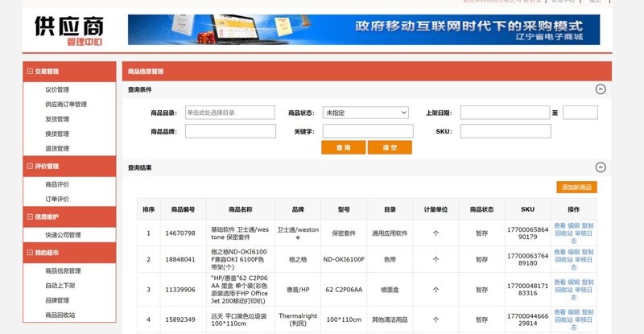Click the orange 查询 button

click(x=344, y=147)
